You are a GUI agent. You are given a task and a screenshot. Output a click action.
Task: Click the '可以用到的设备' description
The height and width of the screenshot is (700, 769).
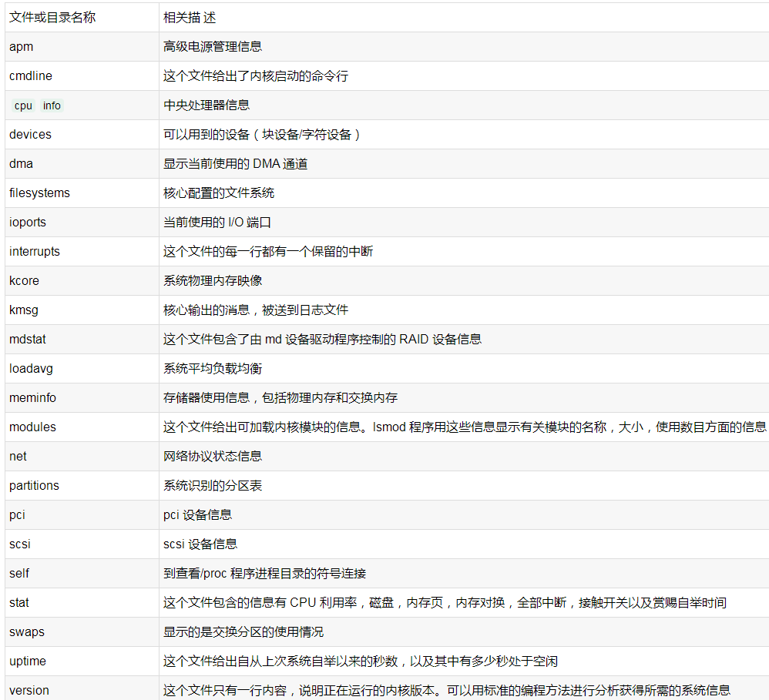pyautogui.click(x=261, y=134)
